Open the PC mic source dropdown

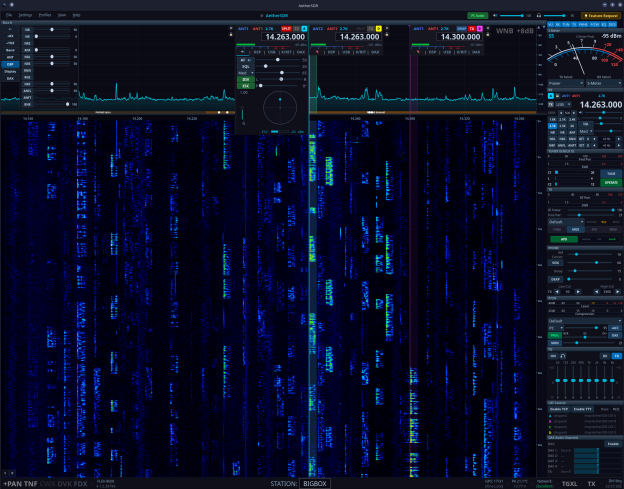(x=556, y=328)
